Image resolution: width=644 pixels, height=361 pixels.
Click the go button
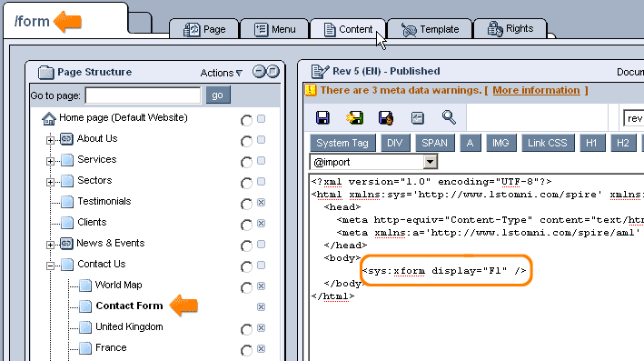218,95
